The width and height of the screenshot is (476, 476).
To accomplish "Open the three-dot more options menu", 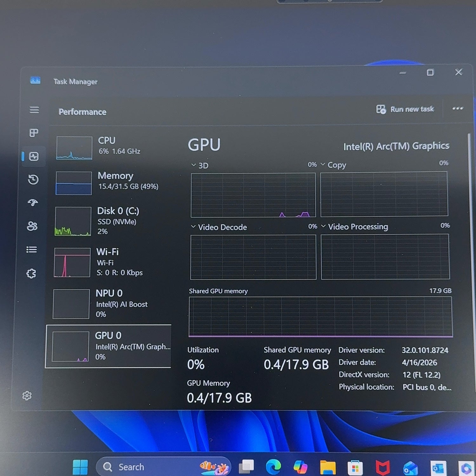I will click(x=458, y=109).
